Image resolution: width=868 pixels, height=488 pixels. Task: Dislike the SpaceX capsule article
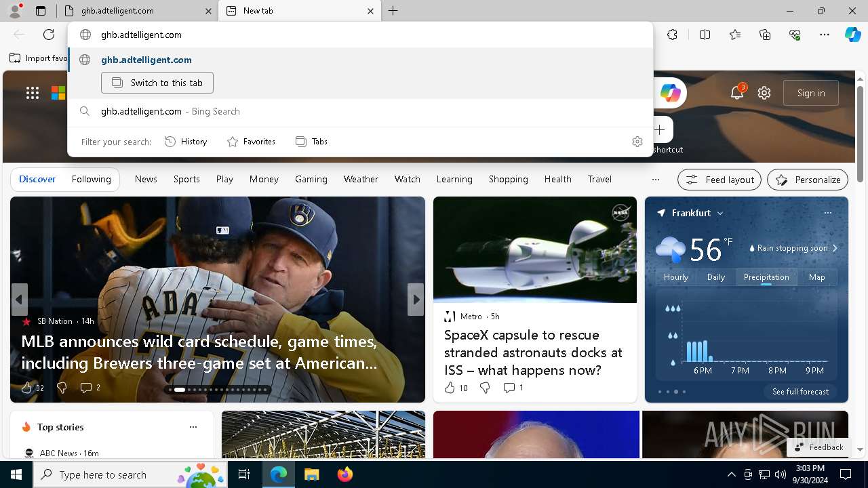coord(485,388)
